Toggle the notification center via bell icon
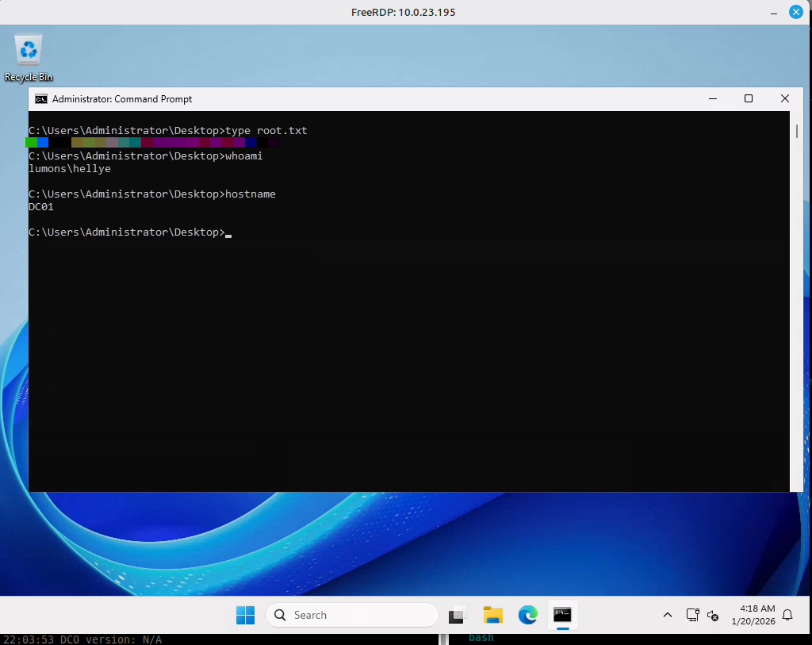The width and height of the screenshot is (812, 645). tap(786, 615)
